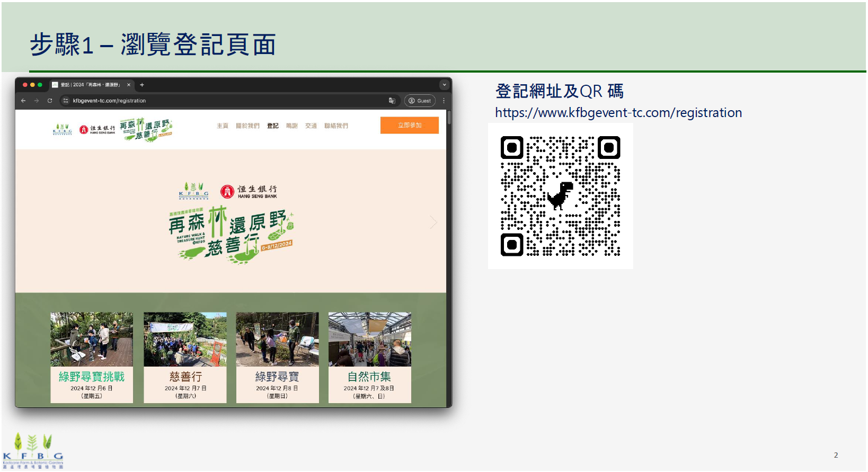The width and height of the screenshot is (868, 472).
Task: Open the 自然市集 card photo
Action: click(370, 340)
